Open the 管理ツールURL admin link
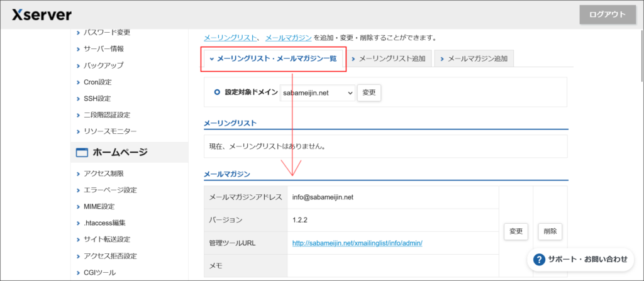 pyautogui.click(x=357, y=243)
